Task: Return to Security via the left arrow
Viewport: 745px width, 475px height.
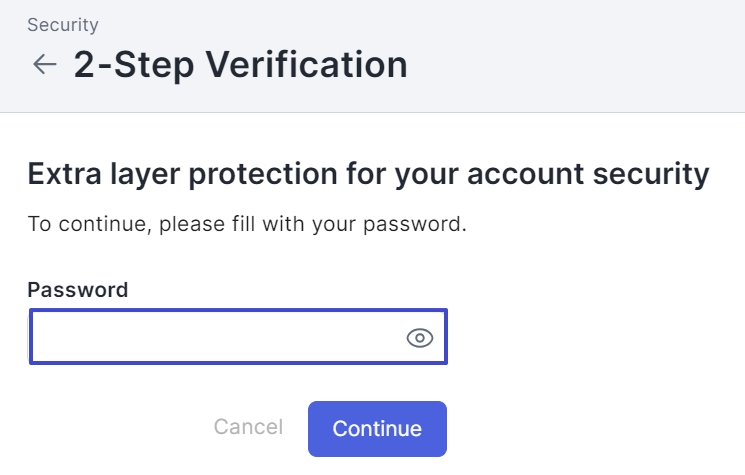Action: pos(45,64)
